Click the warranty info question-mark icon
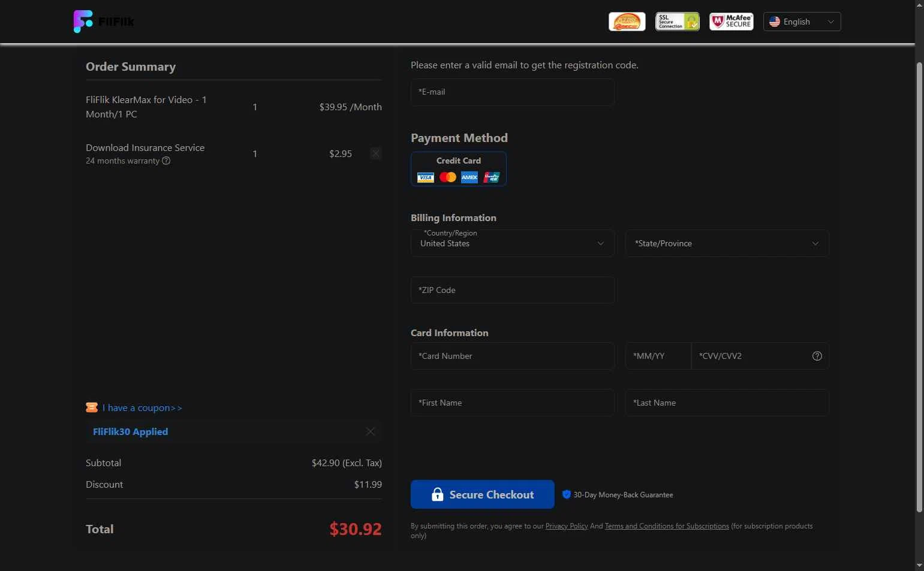Screen dimensions: 924x571 coord(166,161)
